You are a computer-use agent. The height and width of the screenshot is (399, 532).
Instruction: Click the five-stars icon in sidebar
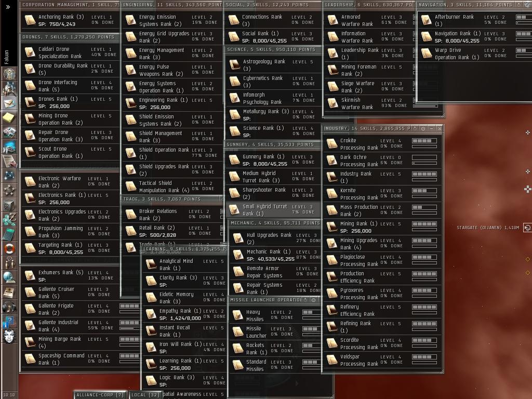pos(9,190)
